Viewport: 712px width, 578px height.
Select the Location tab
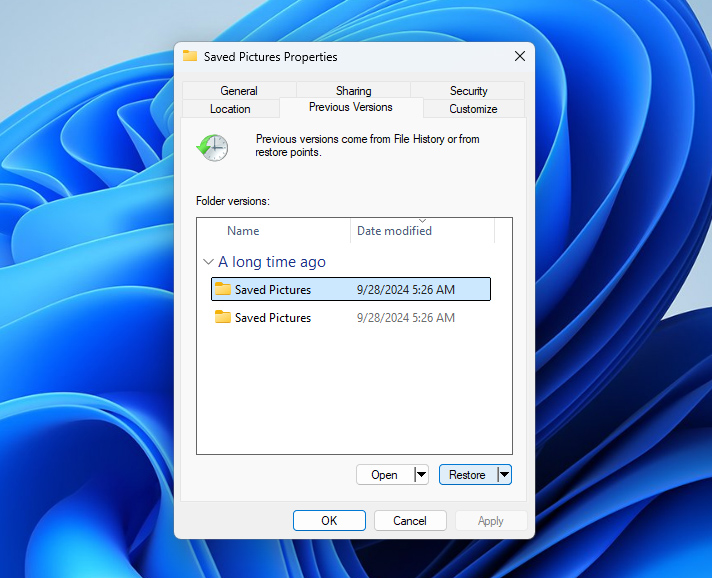pyautogui.click(x=230, y=109)
